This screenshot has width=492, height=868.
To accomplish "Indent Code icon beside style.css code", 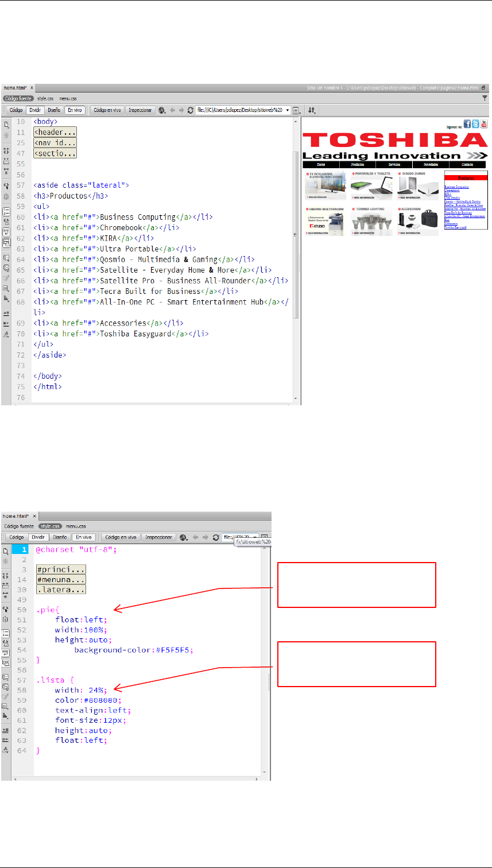I will coord(5,730).
